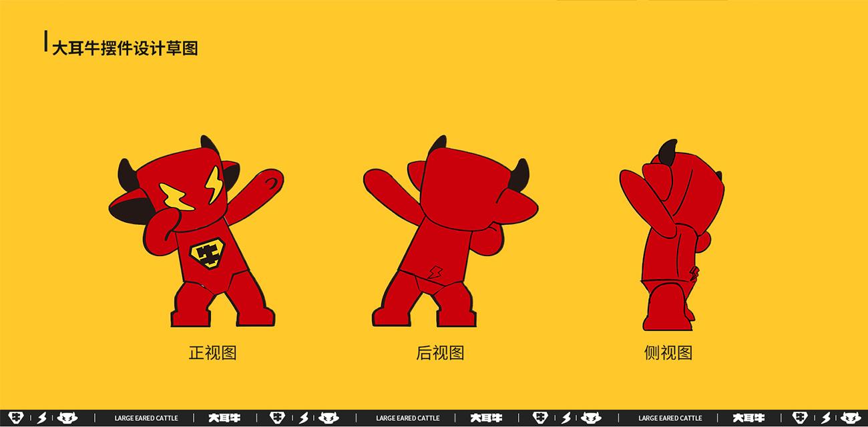Click the middle LARGE EARED CATTLE text in banner
This screenshot has width=868, height=427.
(x=407, y=418)
